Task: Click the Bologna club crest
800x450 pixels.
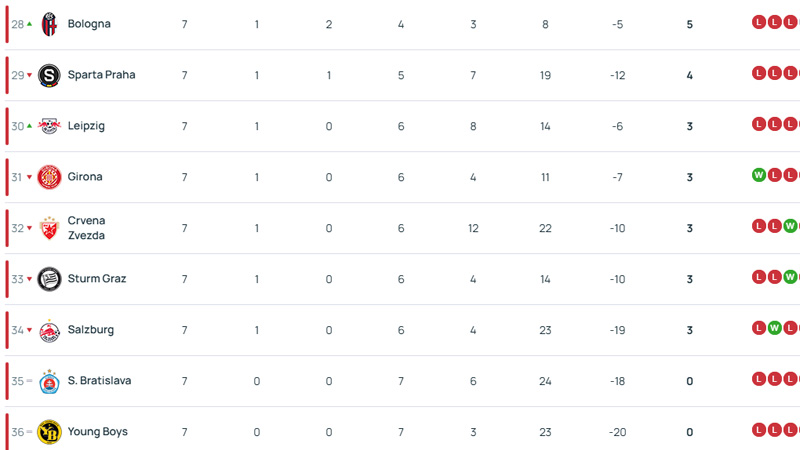Action: pyautogui.click(x=49, y=24)
